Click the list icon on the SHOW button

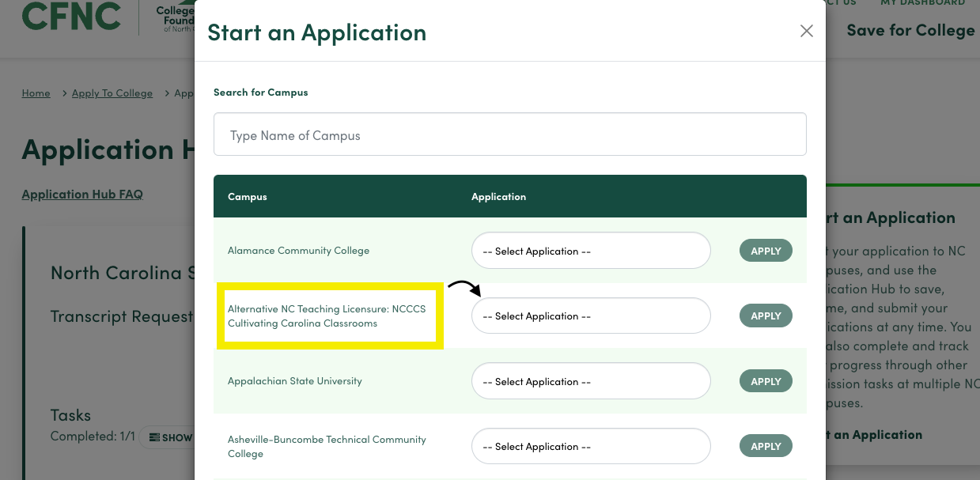coord(155,437)
